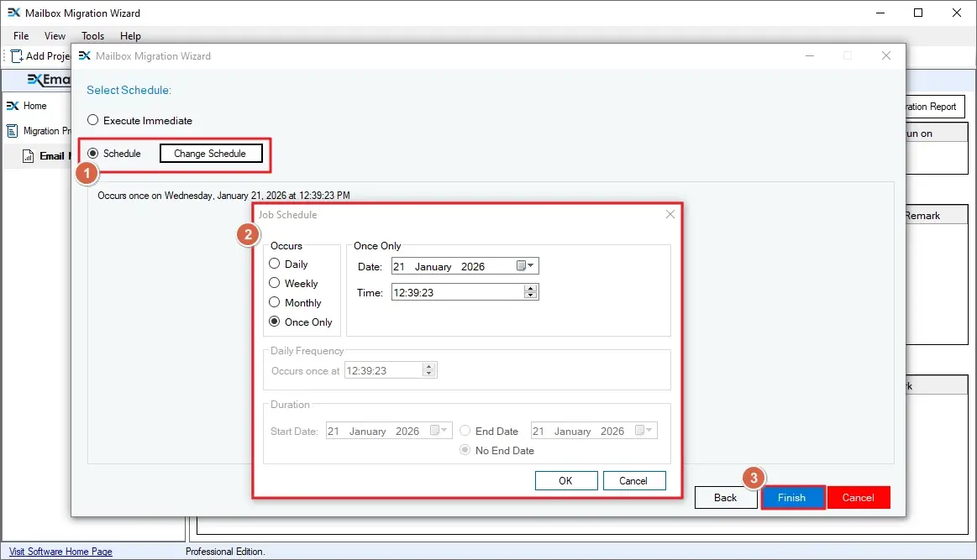Open the Tools menu
977x560 pixels.
click(x=92, y=36)
